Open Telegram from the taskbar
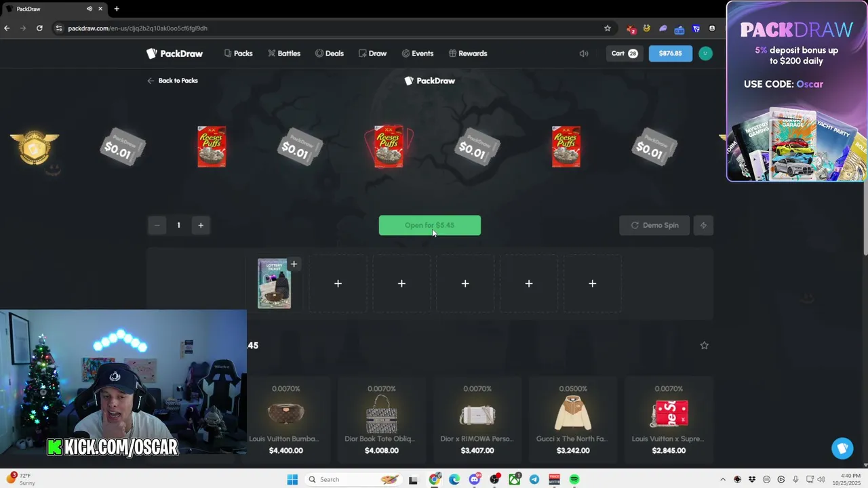The width and height of the screenshot is (868, 488). [534, 479]
